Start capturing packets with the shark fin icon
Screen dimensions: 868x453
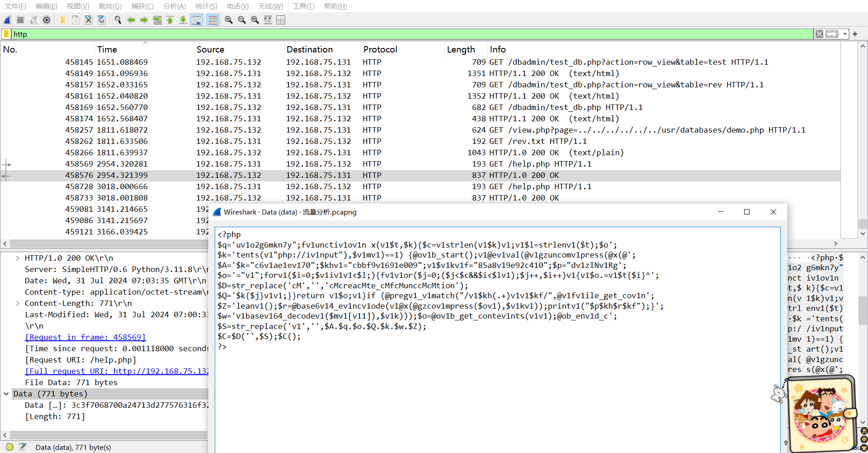point(7,20)
